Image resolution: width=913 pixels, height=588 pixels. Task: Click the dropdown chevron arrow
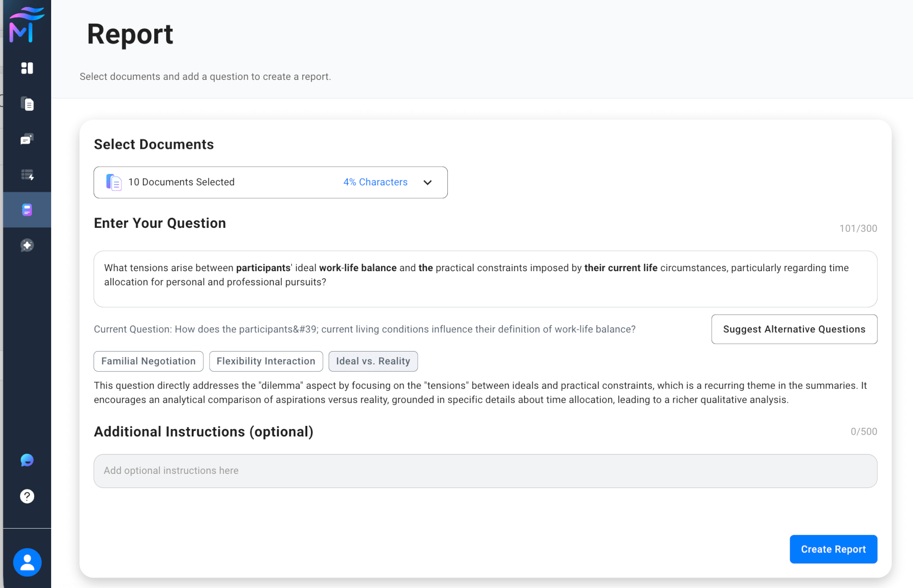coord(427,183)
